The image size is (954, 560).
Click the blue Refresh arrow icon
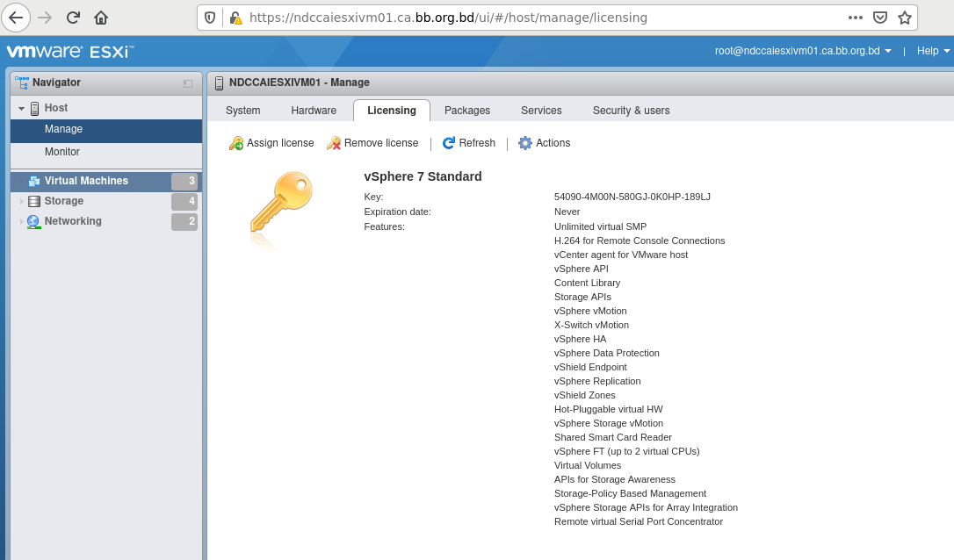pos(449,143)
